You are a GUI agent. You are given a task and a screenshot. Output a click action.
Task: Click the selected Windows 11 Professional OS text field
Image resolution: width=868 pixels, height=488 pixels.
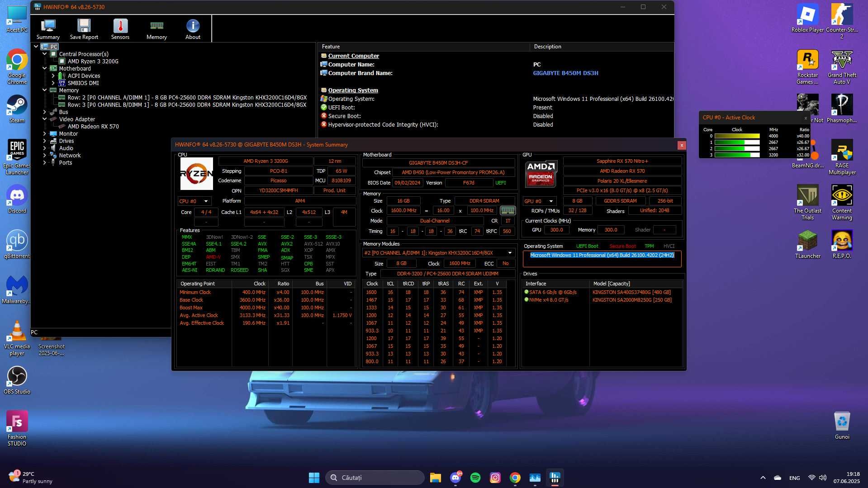coord(602,259)
